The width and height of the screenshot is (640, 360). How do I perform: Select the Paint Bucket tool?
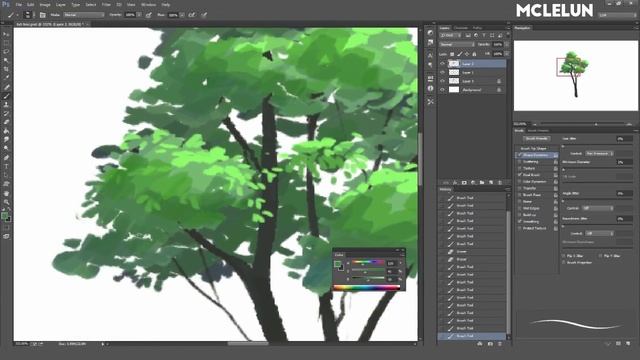tap(6, 131)
